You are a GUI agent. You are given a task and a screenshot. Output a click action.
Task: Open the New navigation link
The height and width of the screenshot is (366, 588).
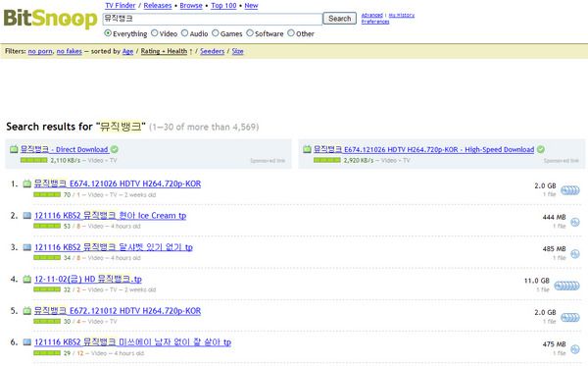tap(251, 6)
